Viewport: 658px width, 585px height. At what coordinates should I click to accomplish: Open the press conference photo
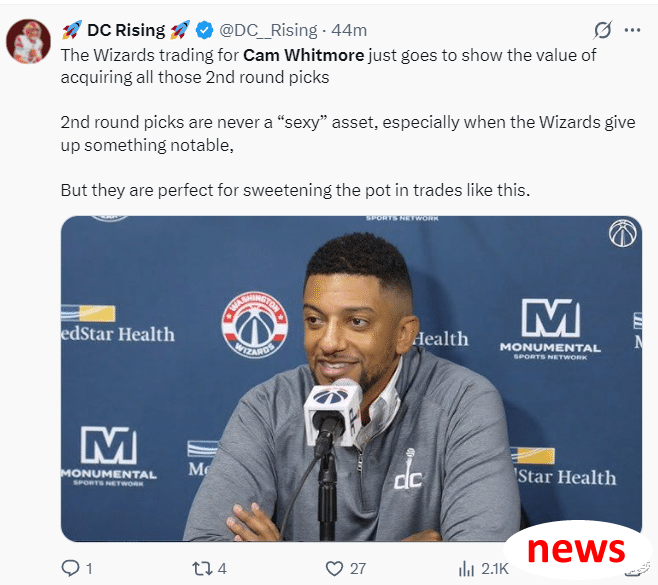(351, 379)
